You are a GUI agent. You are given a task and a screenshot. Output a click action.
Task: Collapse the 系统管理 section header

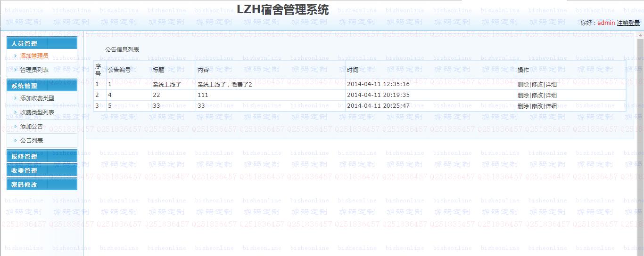click(x=42, y=86)
